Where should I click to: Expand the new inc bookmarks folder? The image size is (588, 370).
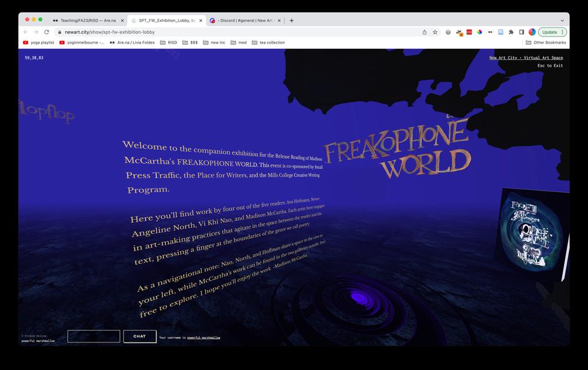pos(214,43)
